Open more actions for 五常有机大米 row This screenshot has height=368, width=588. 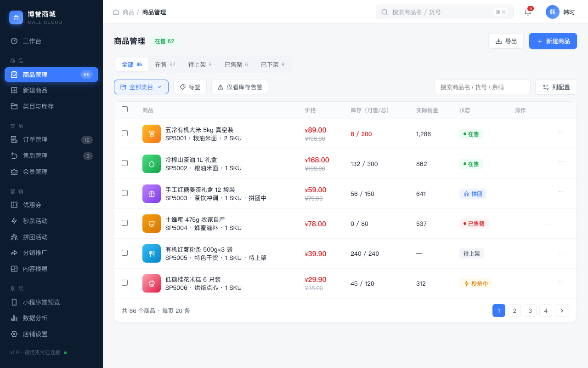coord(561,132)
